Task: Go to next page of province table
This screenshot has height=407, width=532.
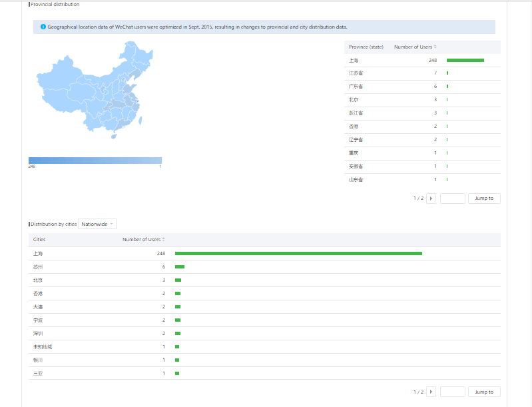Action: point(431,199)
